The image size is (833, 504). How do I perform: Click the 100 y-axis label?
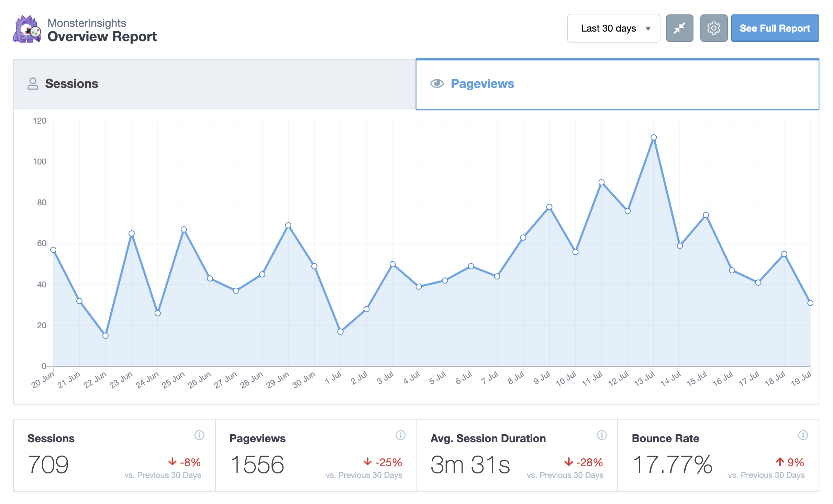pyautogui.click(x=40, y=162)
